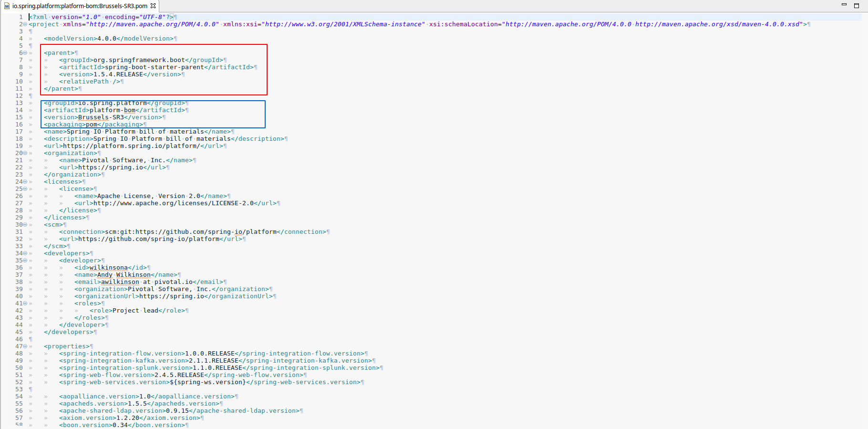The width and height of the screenshot is (868, 429).
Task: Collapse the parent block at line 6
Action: tap(25, 53)
